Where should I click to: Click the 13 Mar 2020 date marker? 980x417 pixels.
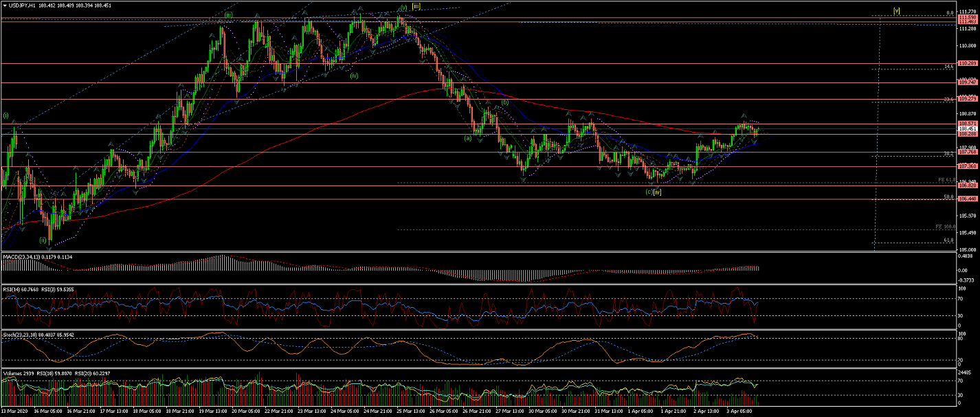tap(14, 412)
